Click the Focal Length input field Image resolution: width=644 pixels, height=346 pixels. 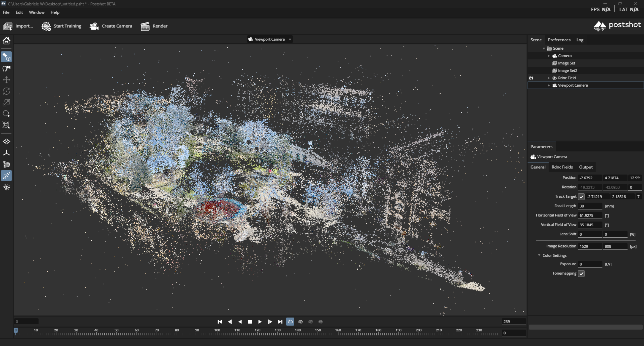(590, 206)
